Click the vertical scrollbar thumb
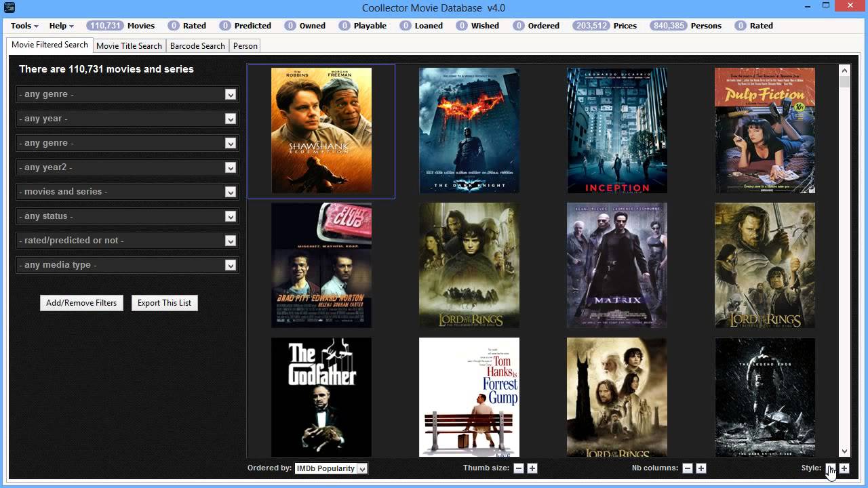The height and width of the screenshot is (488, 868). tap(844, 81)
